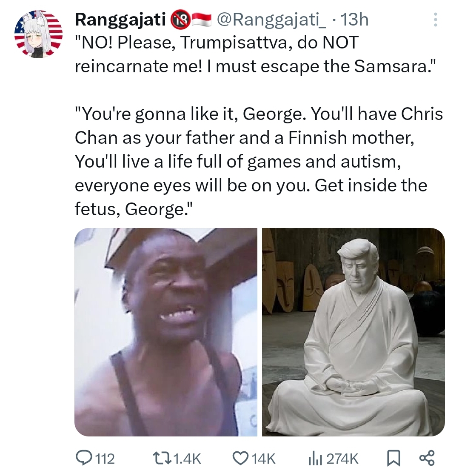
Task: Open the share icon menu
Action: coord(427,459)
